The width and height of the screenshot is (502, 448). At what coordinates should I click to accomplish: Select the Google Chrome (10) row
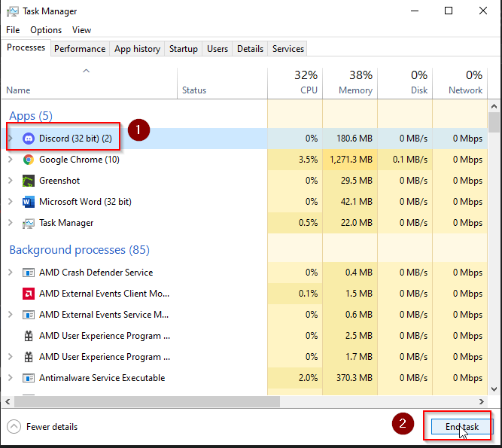coord(245,160)
